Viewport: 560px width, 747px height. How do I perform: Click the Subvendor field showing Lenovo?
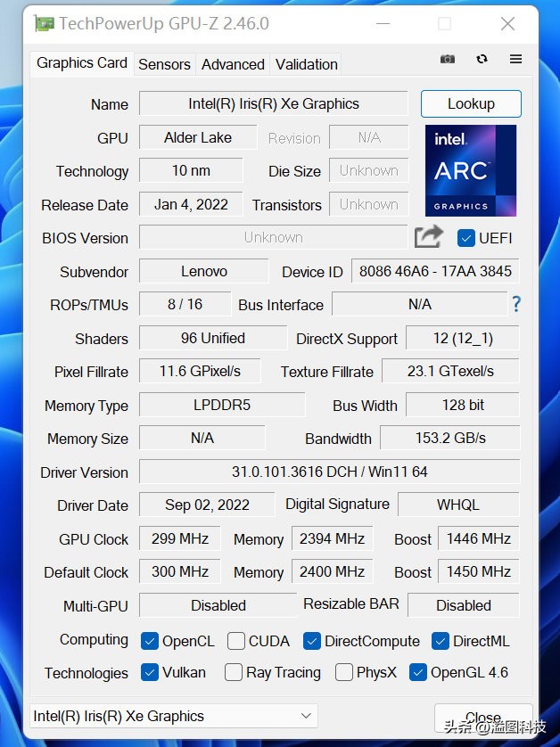(x=204, y=272)
